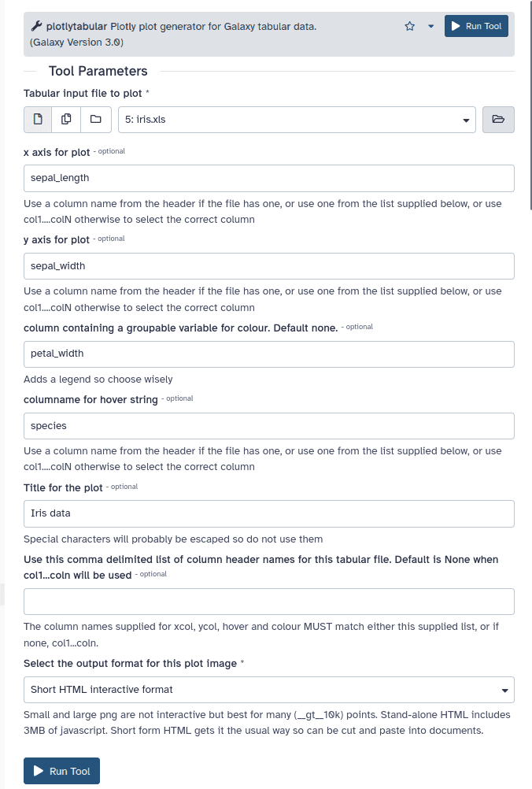Select the single dataset input icon
Image resolution: width=532 pixels, height=789 pixels.
pyautogui.click(x=38, y=120)
